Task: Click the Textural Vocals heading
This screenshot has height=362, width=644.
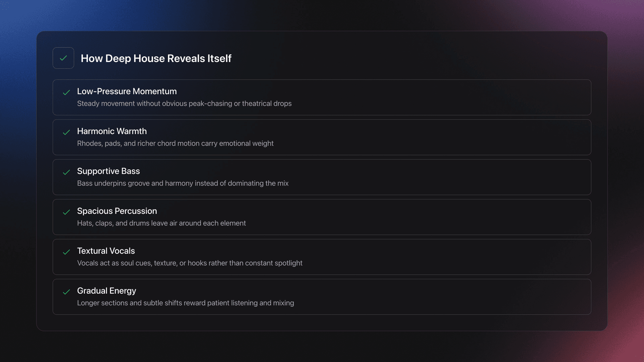Action: pyautogui.click(x=106, y=251)
